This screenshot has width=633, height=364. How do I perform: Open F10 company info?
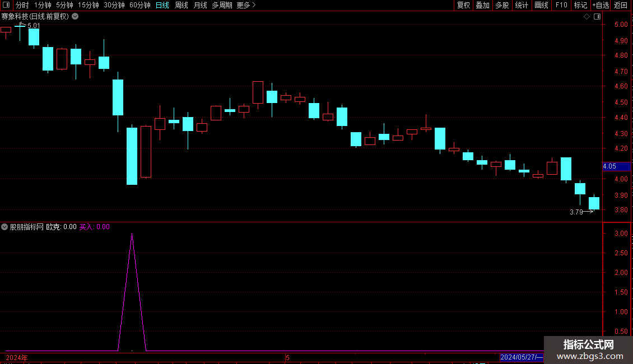tap(561, 5)
